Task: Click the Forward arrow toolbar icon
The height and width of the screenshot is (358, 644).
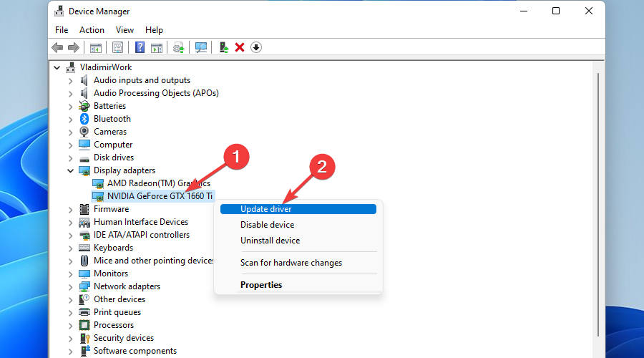Action: [74, 48]
